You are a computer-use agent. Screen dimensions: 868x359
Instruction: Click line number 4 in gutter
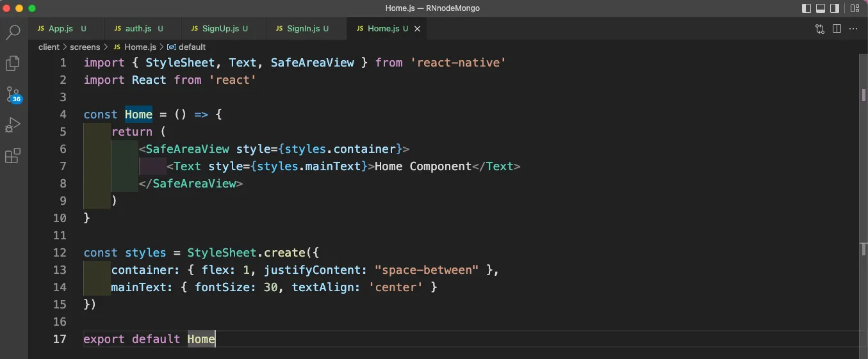coord(63,115)
